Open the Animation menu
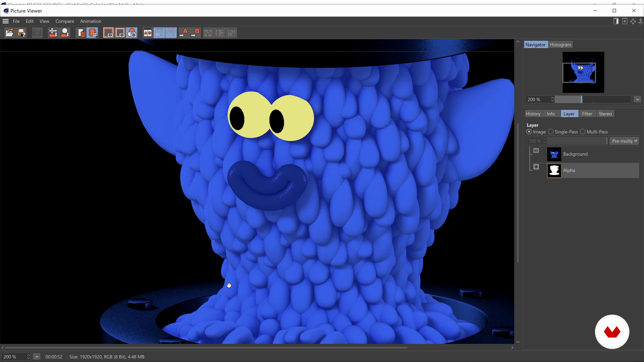644x362 pixels. [x=91, y=21]
